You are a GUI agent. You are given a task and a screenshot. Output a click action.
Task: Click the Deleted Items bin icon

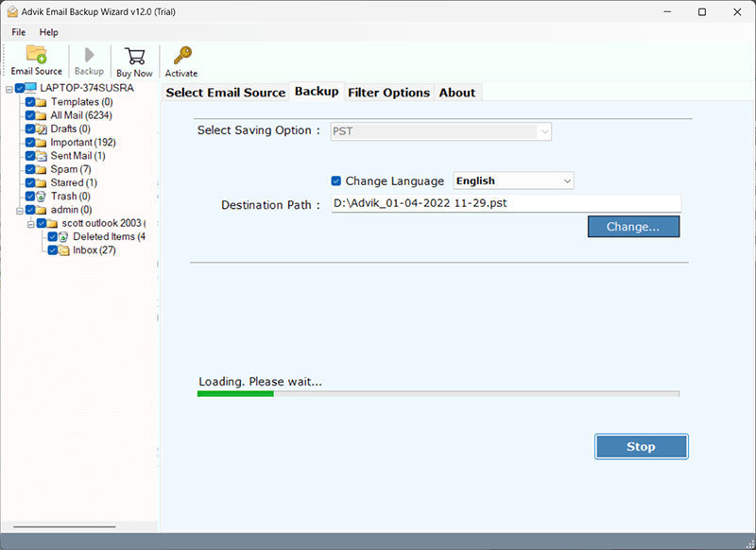63,236
